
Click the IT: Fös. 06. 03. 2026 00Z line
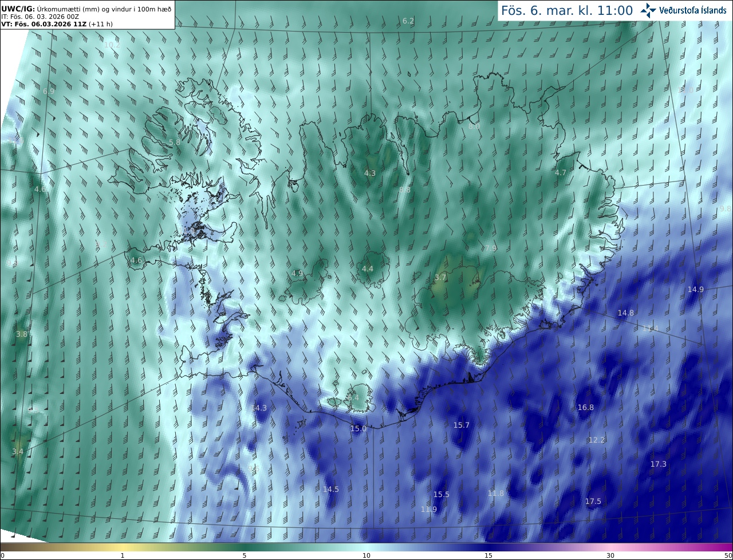click(x=40, y=17)
